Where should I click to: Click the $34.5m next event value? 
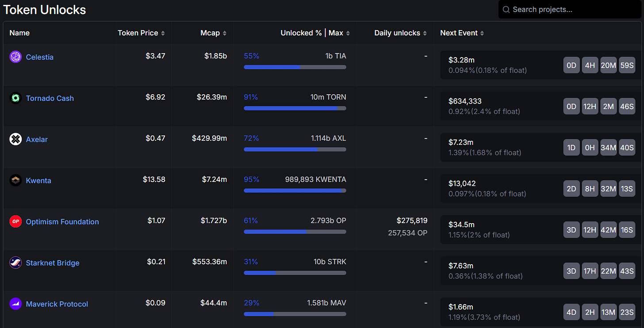(x=461, y=224)
